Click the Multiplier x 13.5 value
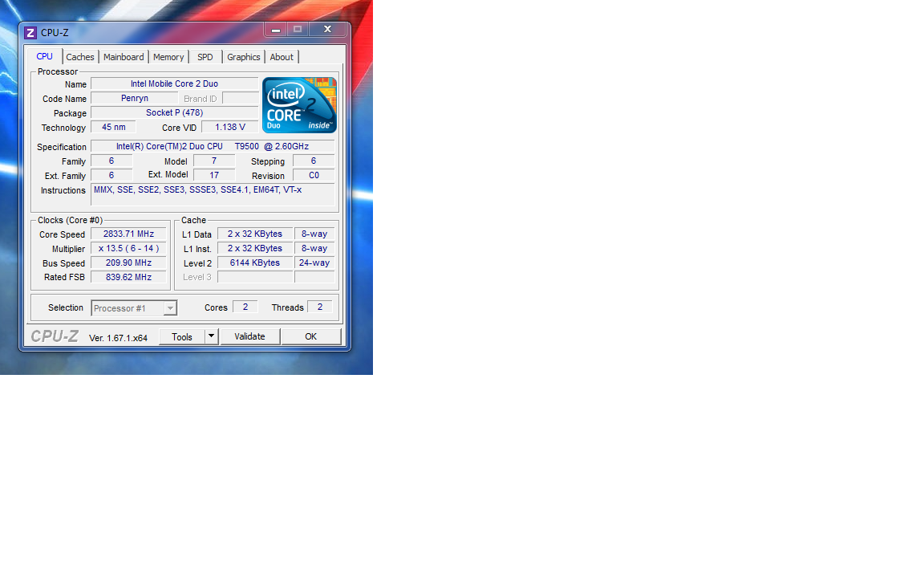This screenshot has height=578, width=924. tap(128, 249)
